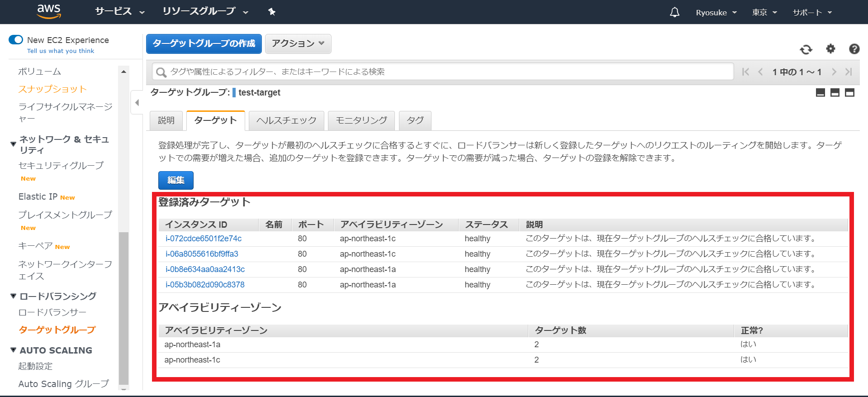868x397 pixels.
Task: Open the help question mark icon
Action: coord(854,49)
